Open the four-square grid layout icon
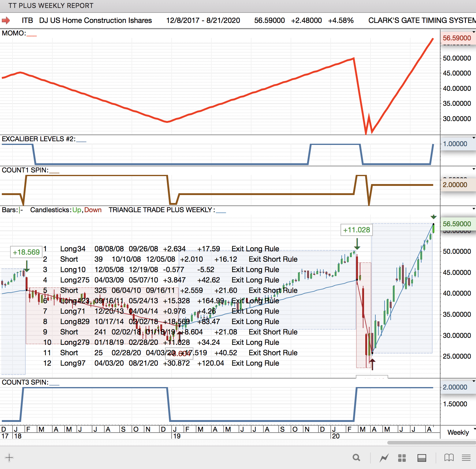Viewport: 476px width, 469px height. point(402,458)
